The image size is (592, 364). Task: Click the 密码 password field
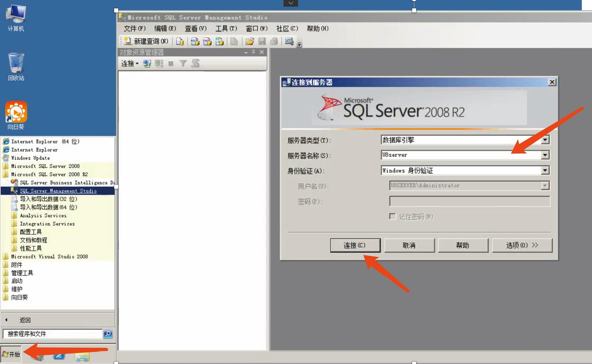click(469, 201)
